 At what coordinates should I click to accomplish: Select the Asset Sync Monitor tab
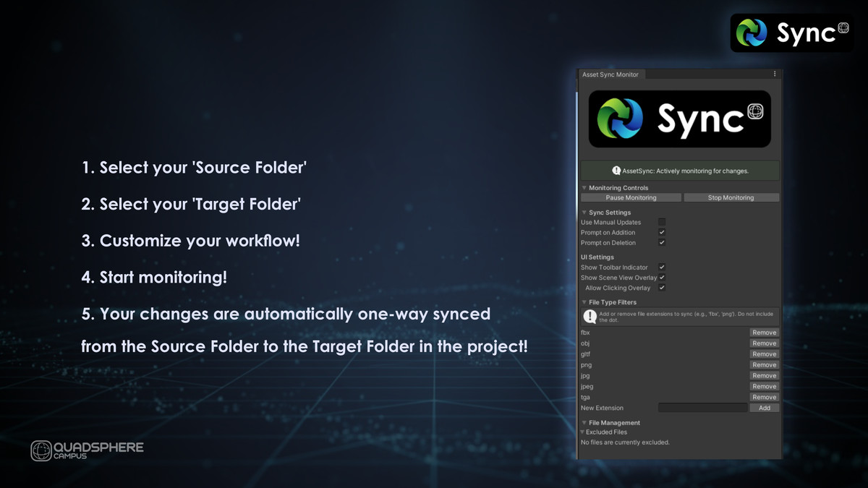tap(611, 74)
